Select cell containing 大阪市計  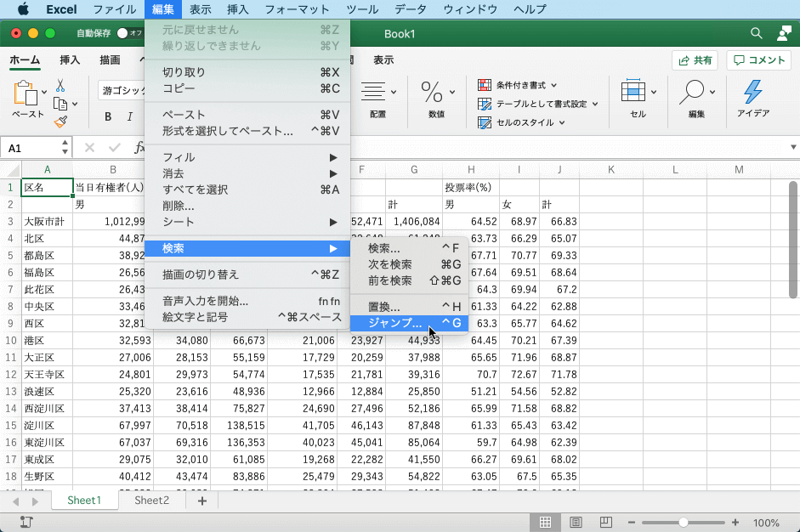47,221
